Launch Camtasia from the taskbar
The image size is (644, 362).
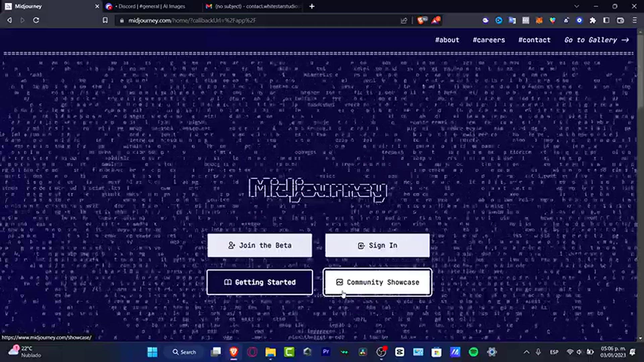click(289, 352)
